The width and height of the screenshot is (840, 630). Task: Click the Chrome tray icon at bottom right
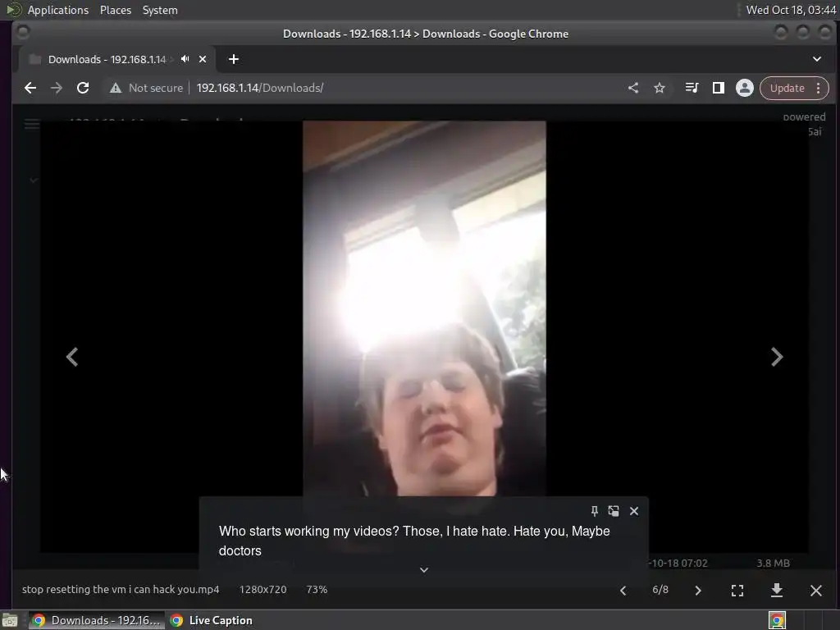click(x=777, y=620)
